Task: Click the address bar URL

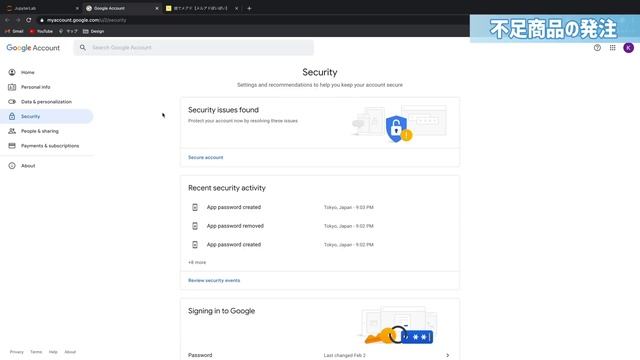Action: (x=87, y=20)
